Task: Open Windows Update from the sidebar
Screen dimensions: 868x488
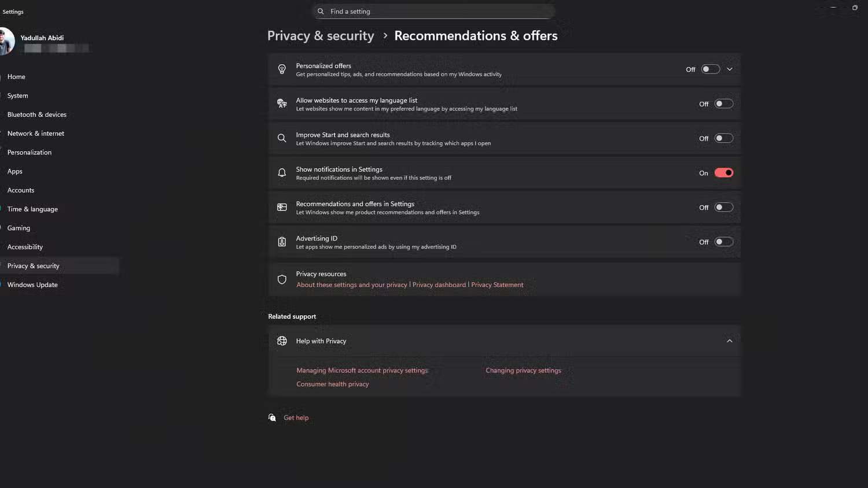Action: pyautogui.click(x=32, y=284)
